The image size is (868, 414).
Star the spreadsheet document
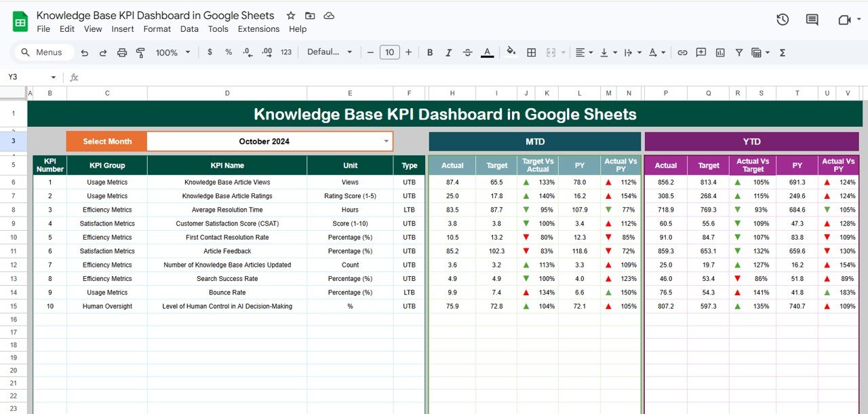tap(291, 15)
